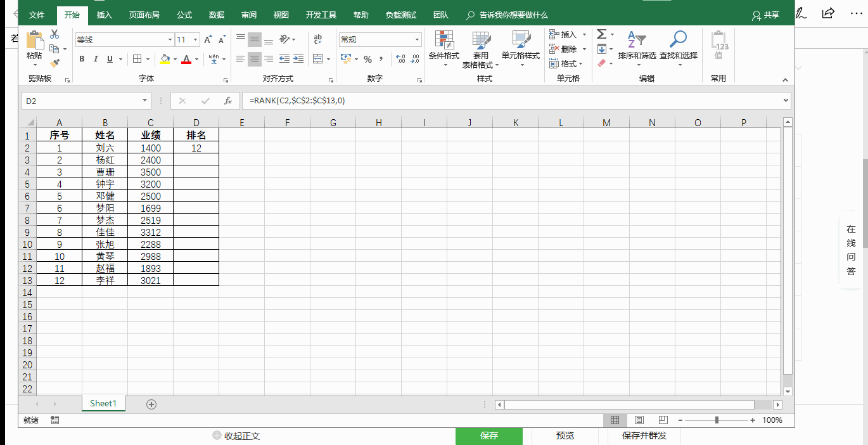This screenshot has height=445, width=868.
Task: Open the fill color dropdown arrow
Action: pos(175,59)
